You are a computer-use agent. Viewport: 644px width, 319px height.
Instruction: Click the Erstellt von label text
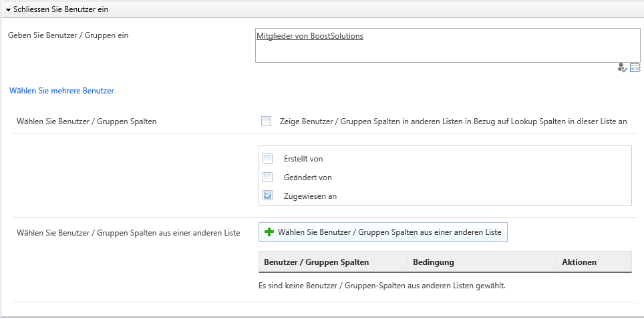(x=303, y=158)
